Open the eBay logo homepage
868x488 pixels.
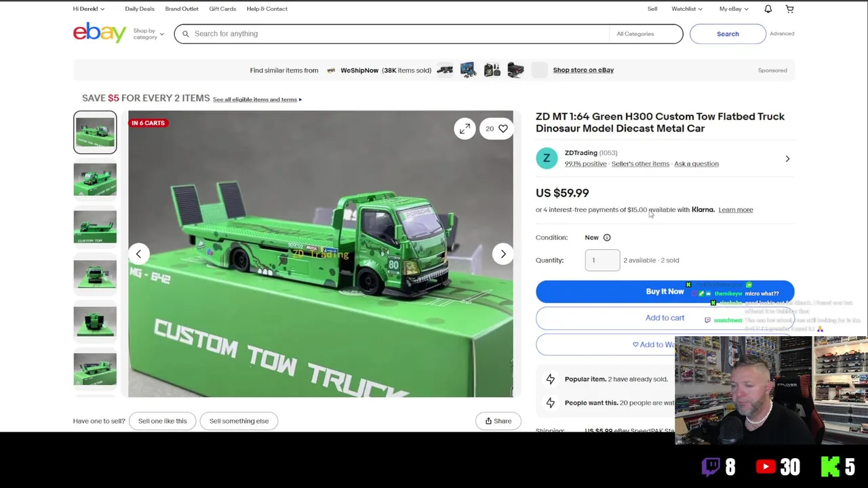(100, 33)
